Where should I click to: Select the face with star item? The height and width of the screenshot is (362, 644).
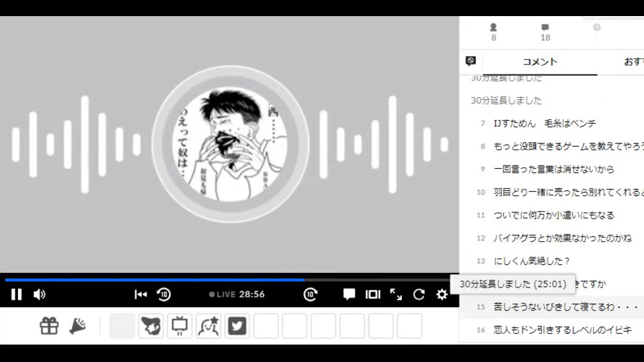(208, 326)
